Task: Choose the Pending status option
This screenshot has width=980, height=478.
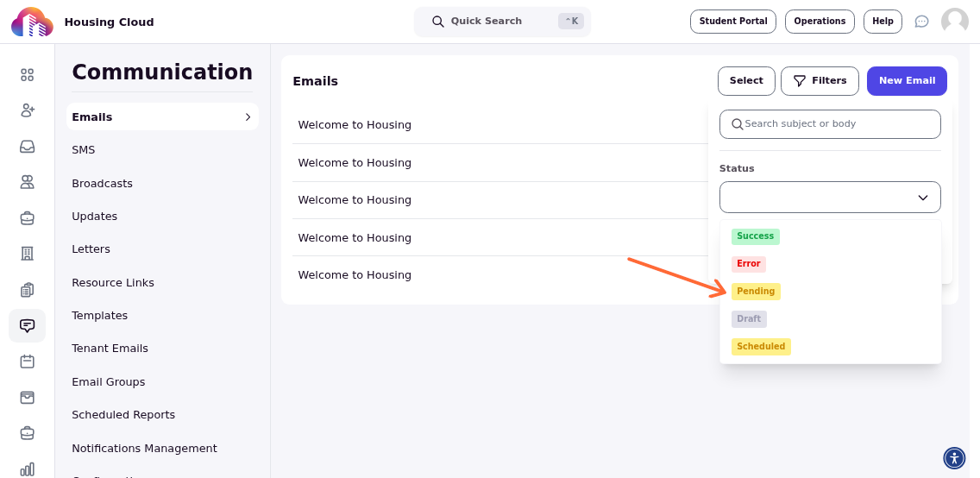Action: click(756, 291)
